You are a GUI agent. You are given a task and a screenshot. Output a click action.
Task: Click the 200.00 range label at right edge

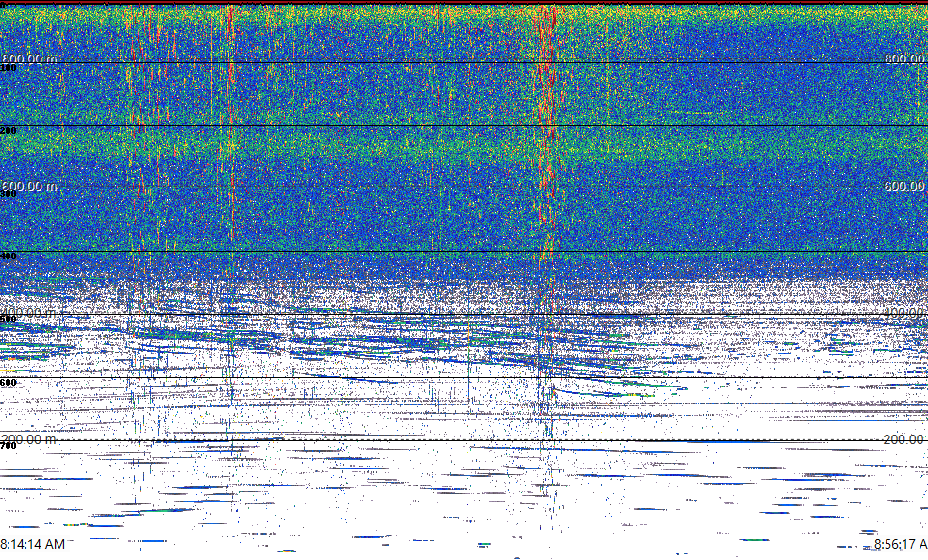tap(905, 439)
